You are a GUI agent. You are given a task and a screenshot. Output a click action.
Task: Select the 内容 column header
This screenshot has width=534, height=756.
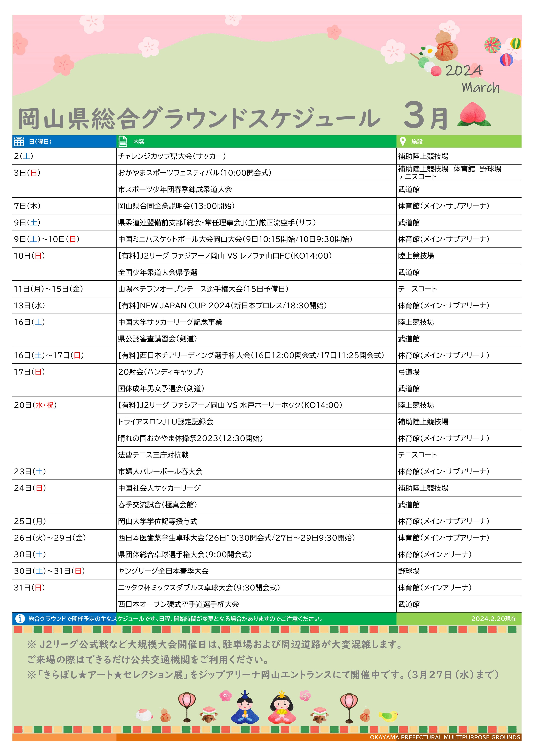[x=256, y=142]
